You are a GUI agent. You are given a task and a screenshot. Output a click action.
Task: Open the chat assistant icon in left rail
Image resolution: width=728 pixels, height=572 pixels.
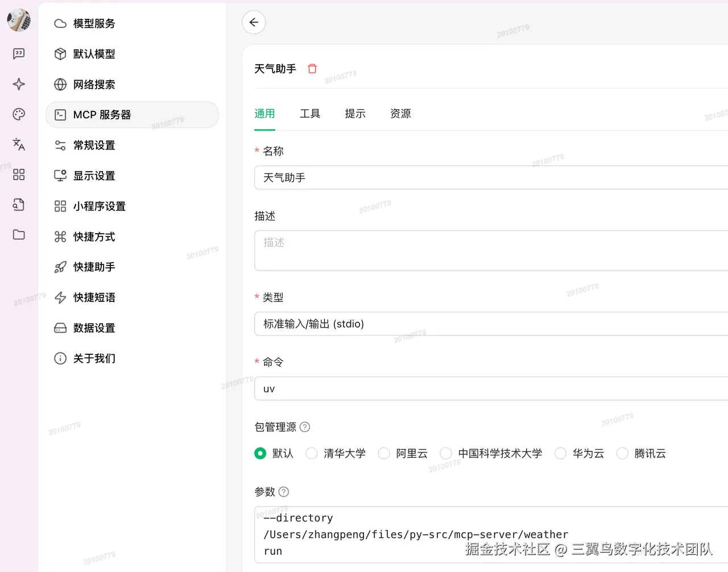point(19,53)
